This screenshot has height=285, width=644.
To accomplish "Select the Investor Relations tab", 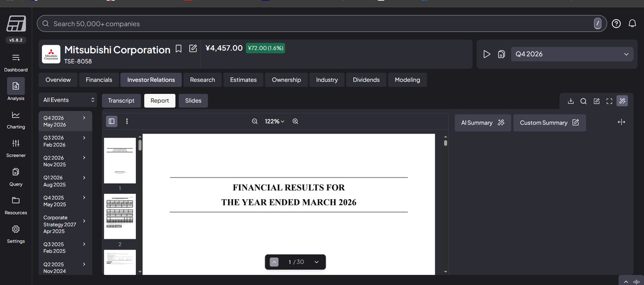I will [x=151, y=79].
